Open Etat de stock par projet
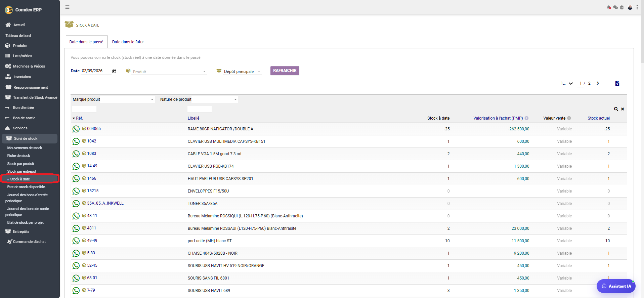Screen dimensions: 644x298 click(25, 222)
